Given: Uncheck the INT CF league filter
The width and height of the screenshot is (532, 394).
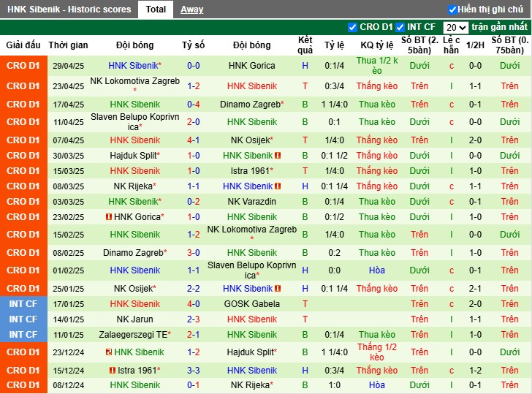Looking at the screenshot, I should (x=400, y=27).
